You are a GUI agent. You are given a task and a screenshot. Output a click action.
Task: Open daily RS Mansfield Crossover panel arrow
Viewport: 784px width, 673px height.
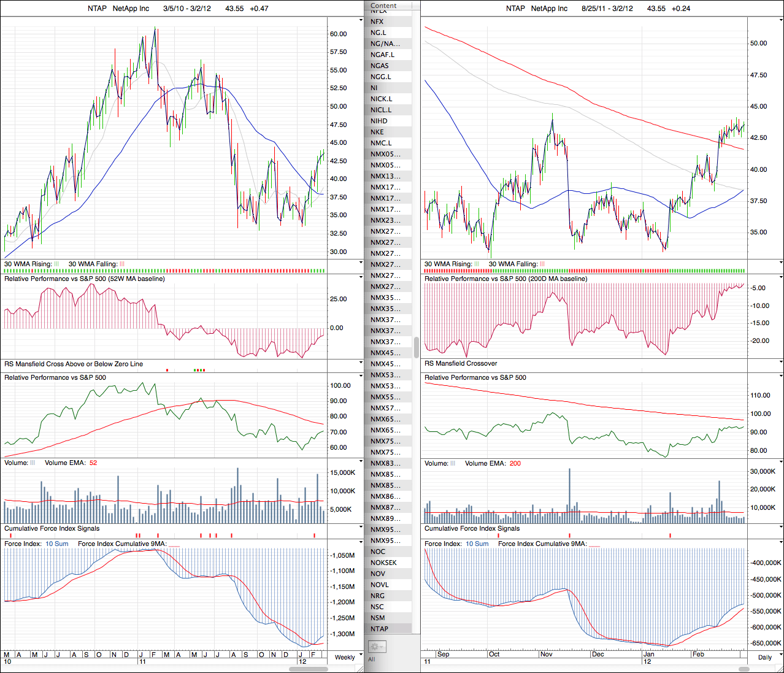[x=780, y=363]
